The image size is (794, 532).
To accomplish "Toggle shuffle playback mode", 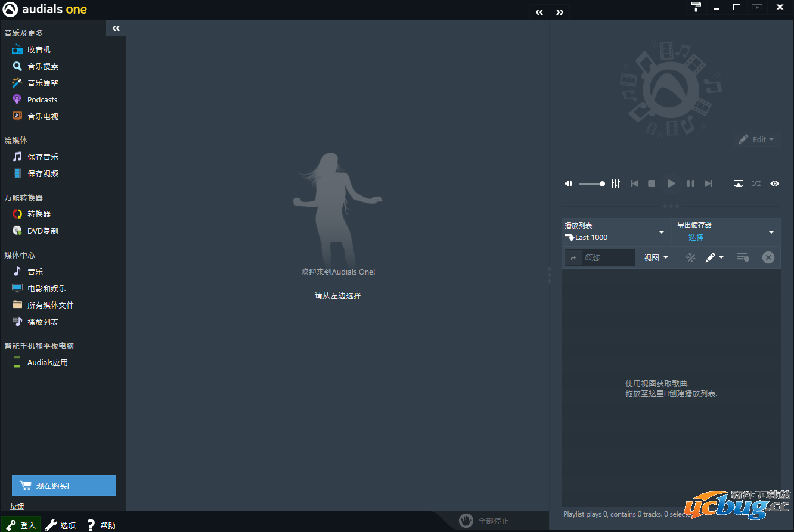I will pyautogui.click(x=756, y=183).
